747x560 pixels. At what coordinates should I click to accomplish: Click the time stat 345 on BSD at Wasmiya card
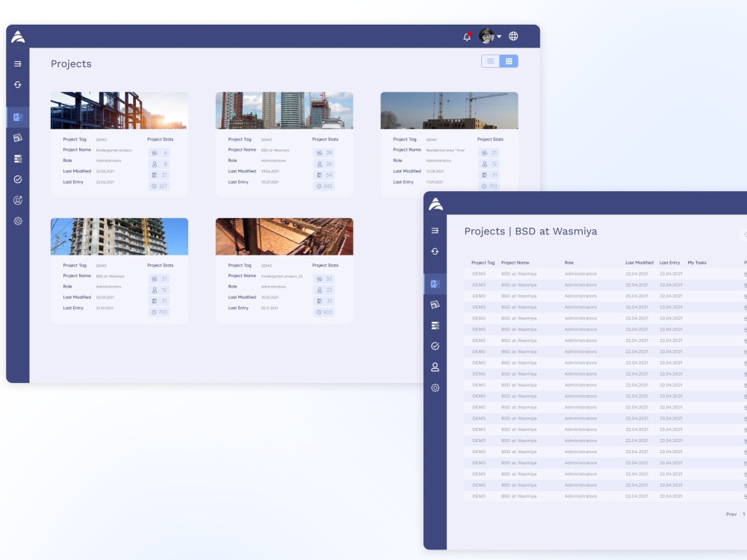pyautogui.click(x=324, y=186)
